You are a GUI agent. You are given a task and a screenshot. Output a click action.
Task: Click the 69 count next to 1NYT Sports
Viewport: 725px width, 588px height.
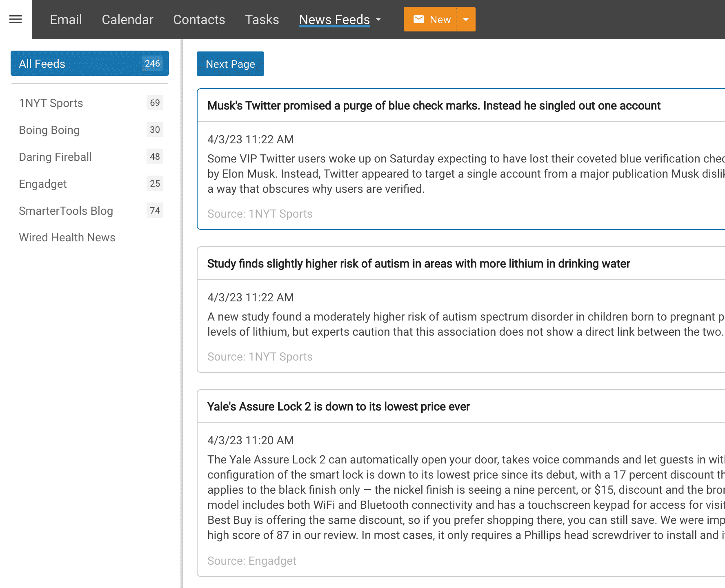[x=155, y=102]
